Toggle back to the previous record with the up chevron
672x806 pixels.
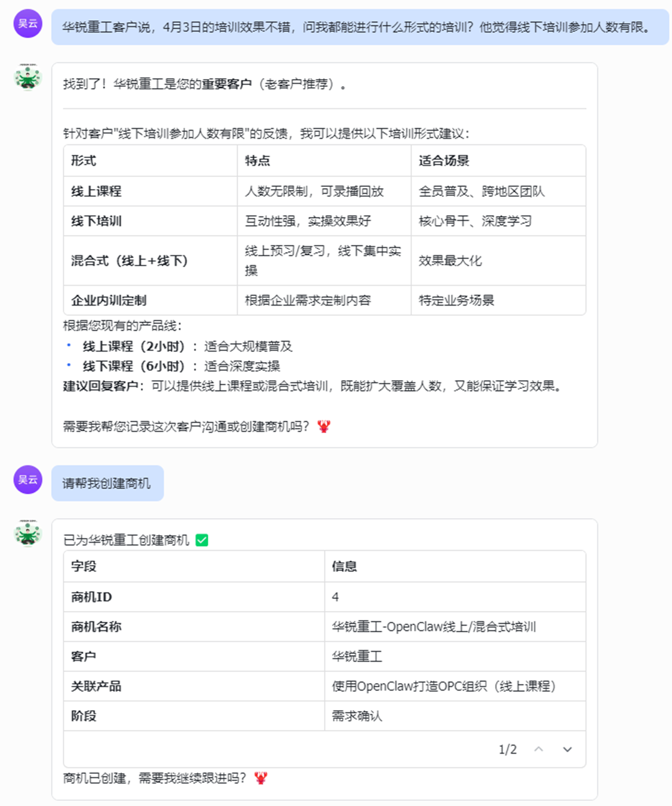[539, 749]
